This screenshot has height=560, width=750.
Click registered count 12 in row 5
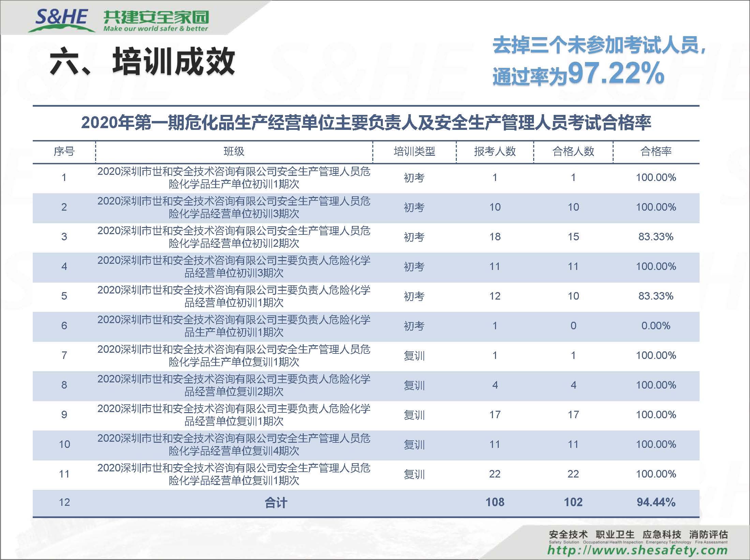(495, 296)
